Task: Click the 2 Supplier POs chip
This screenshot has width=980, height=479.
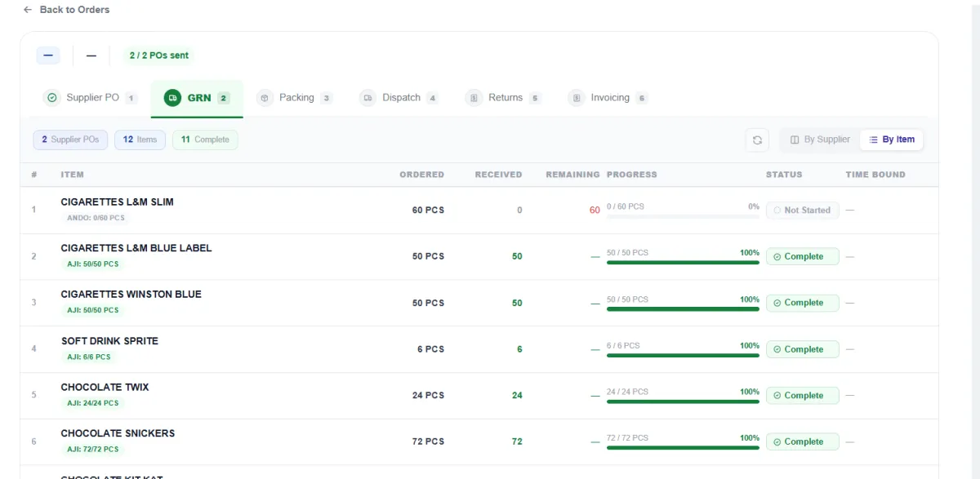Action: [70, 140]
